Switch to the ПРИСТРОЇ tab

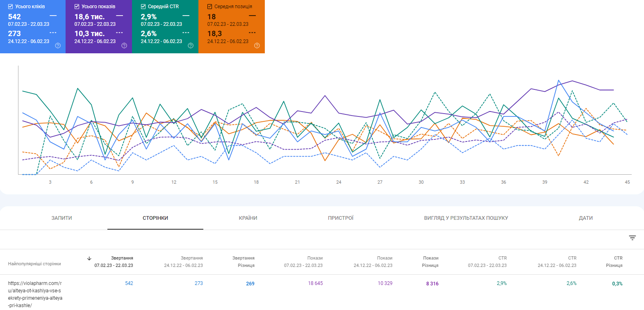pos(341,218)
